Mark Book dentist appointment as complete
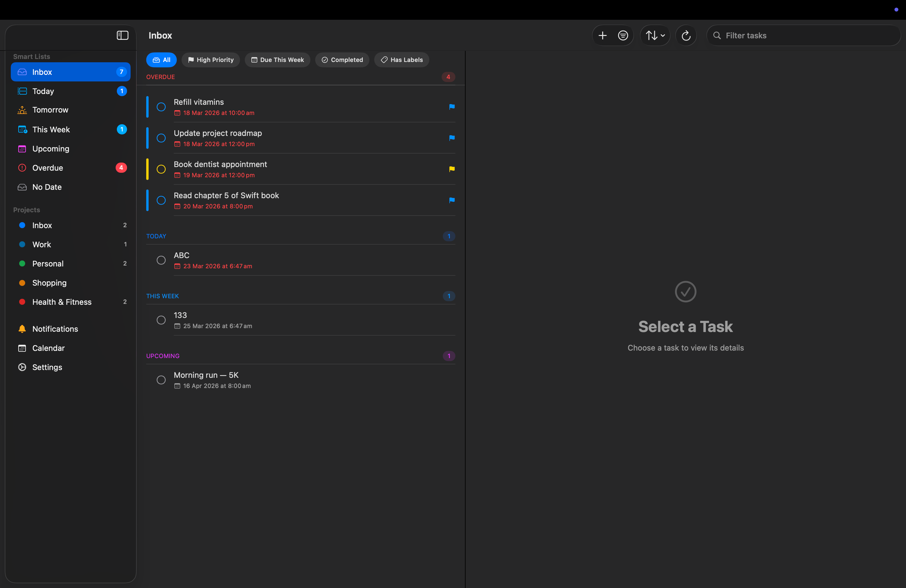Viewport: 906px width, 588px height. tap(161, 169)
